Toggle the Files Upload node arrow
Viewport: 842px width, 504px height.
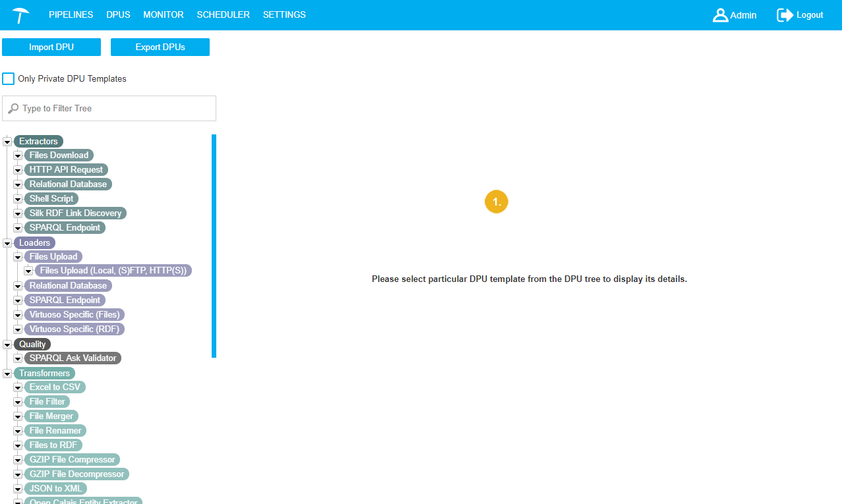[x=18, y=257]
